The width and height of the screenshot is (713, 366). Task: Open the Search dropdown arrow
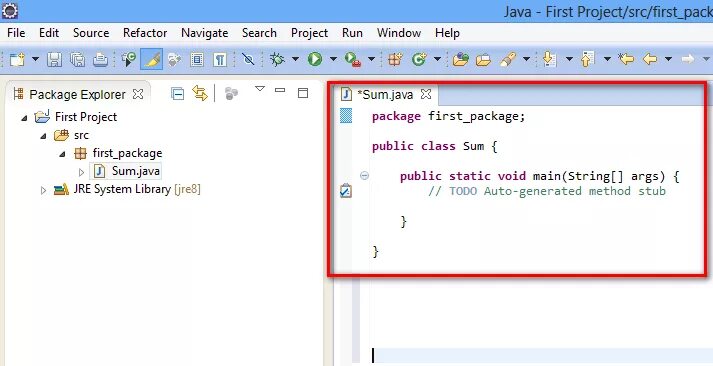(x=527, y=60)
